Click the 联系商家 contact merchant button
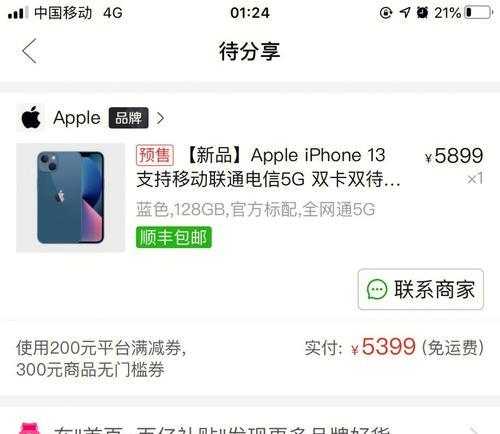The image size is (500, 434). point(421,289)
